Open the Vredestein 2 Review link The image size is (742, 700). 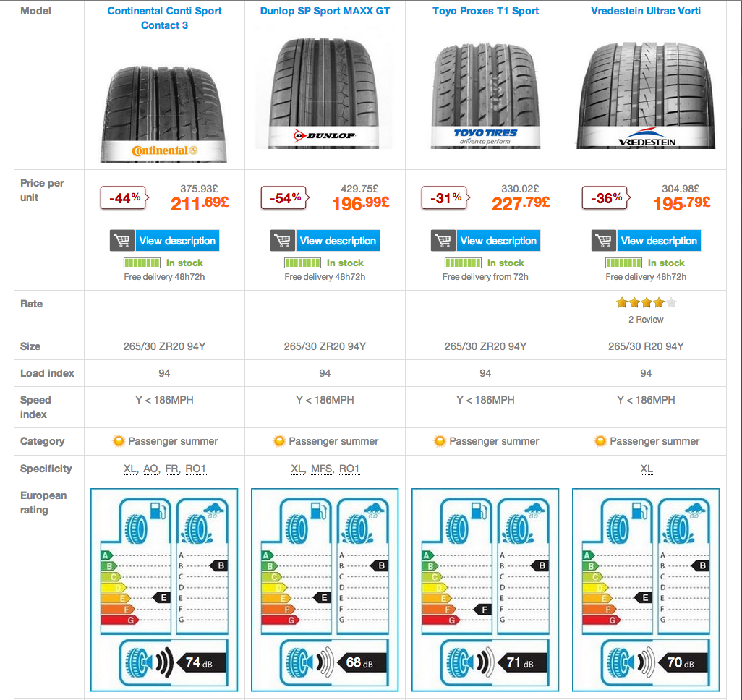pyautogui.click(x=646, y=319)
